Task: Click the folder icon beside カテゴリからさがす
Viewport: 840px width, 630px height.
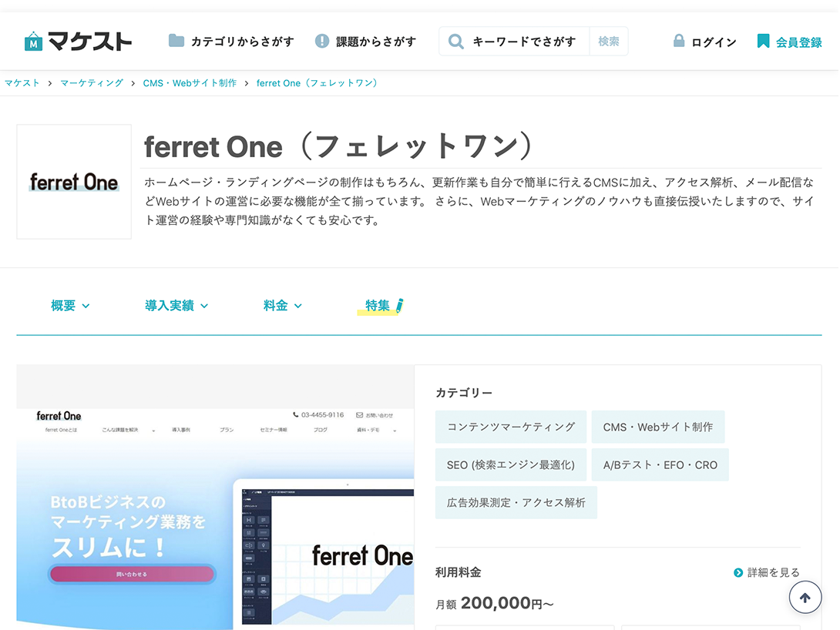Action: click(x=176, y=41)
